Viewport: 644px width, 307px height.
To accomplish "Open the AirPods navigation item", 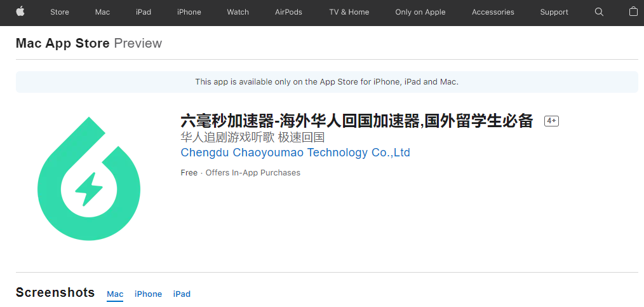I will tap(288, 12).
